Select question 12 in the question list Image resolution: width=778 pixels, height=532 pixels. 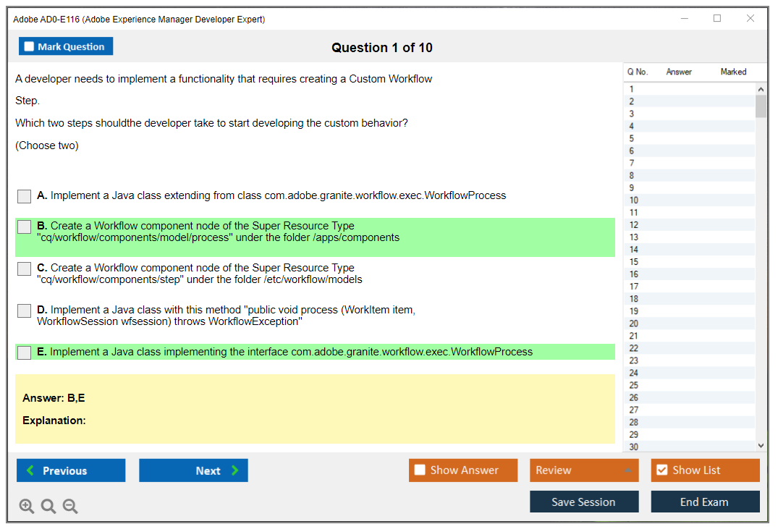(x=634, y=225)
